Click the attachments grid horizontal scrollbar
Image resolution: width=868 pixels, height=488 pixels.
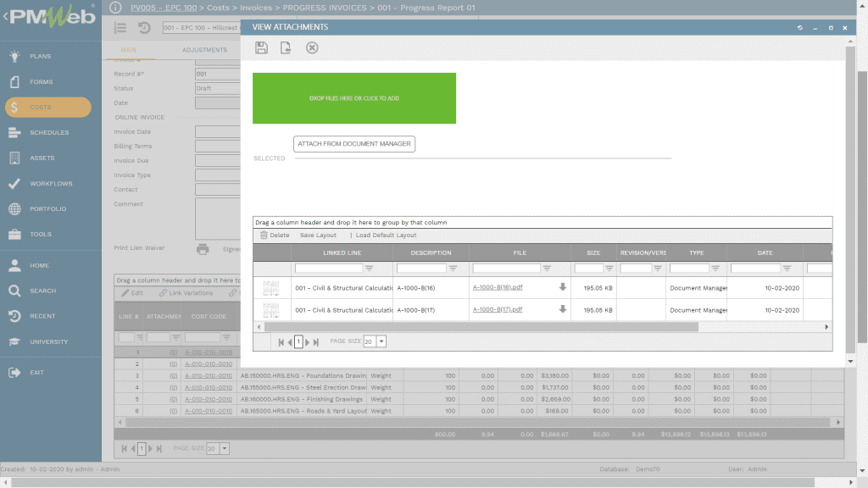pos(481,327)
